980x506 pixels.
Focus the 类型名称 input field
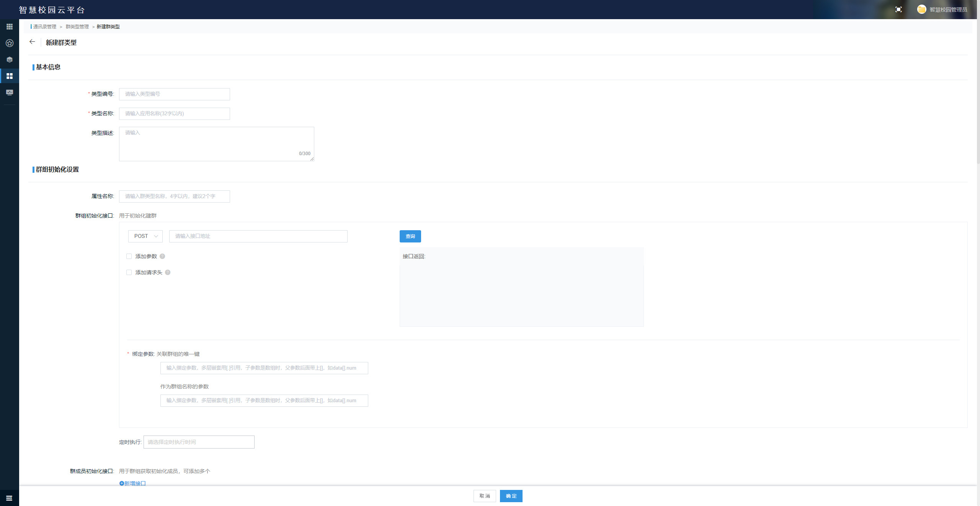[x=175, y=114]
